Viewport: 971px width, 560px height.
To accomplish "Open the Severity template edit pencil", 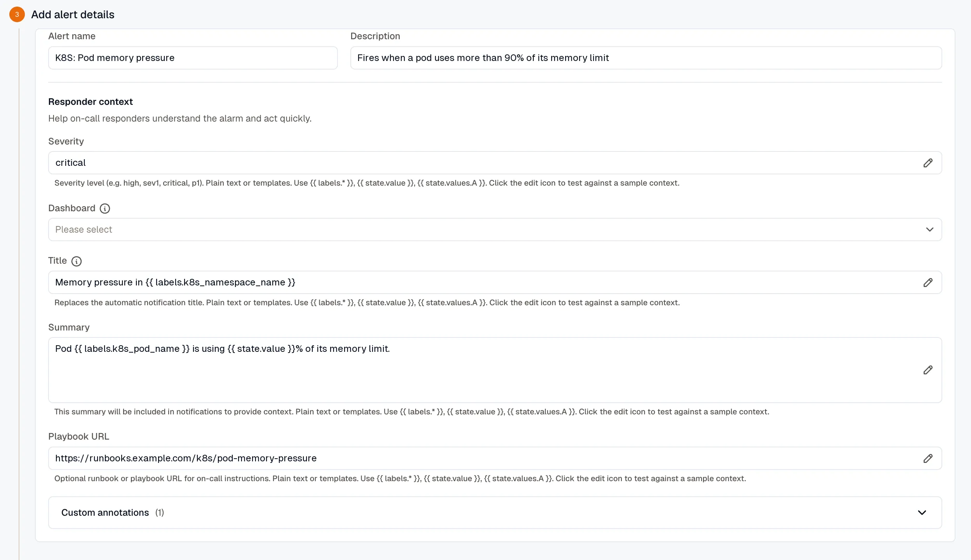I will pyautogui.click(x=928, y=163).
